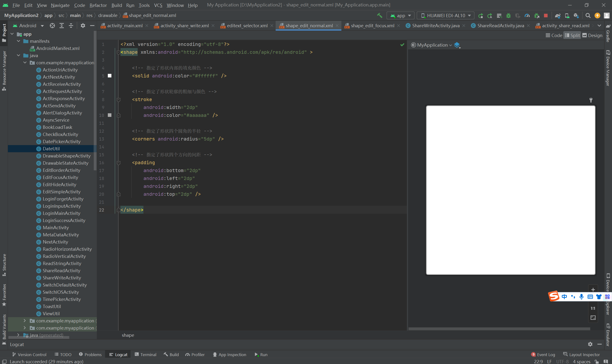
Task: Select the Split view mode
Action: [x=572, y=35]
